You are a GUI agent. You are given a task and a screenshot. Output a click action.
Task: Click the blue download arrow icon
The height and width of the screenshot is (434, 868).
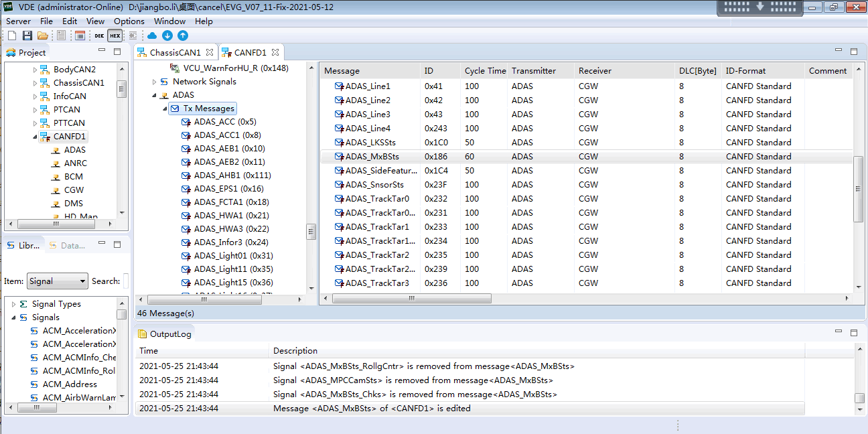(167, 35)
